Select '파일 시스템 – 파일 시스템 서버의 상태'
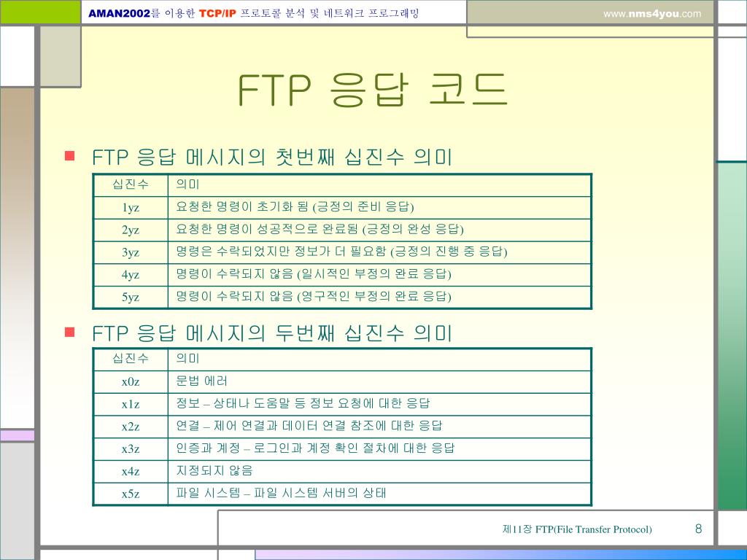Image resolution: width=747 pixels, height=560 pixels. pos(281,493)
